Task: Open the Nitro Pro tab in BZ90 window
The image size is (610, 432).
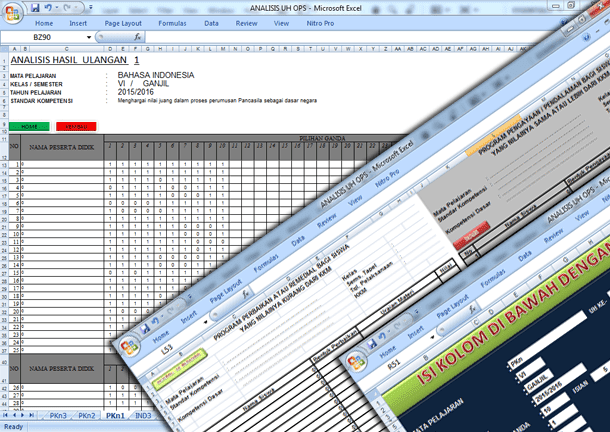Action: tap(320, 23)
